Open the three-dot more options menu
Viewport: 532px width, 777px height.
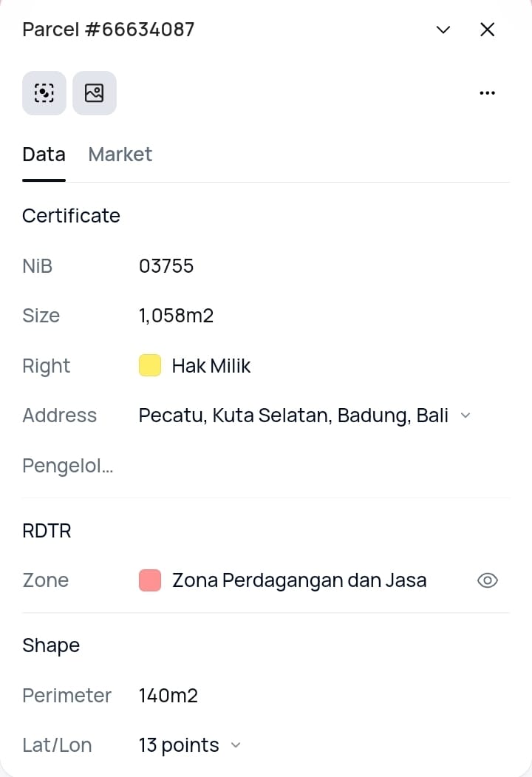487,93
